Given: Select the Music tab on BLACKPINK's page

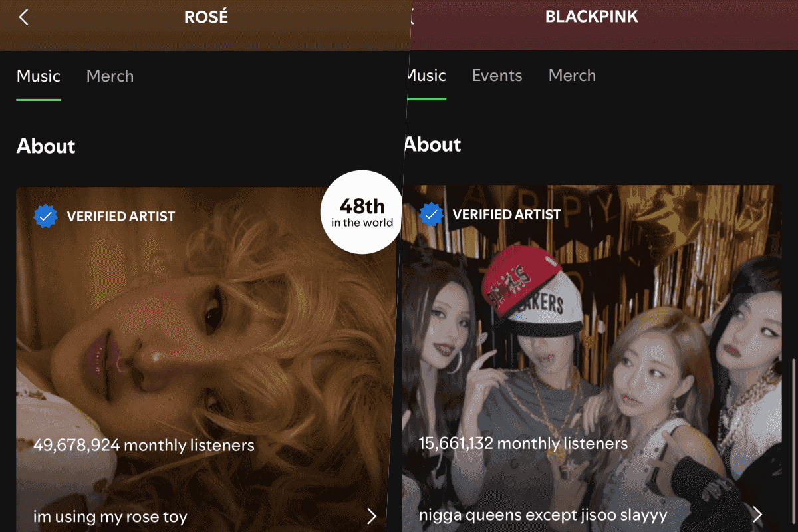Looking at the screenshot, I should coord(426,76).
